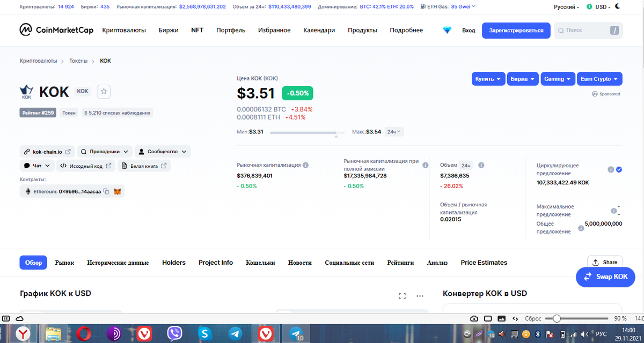Viewport: 644px width, 343px height.
Task: Launch Tor Browser from taskbar
Action: pos(113,334)
